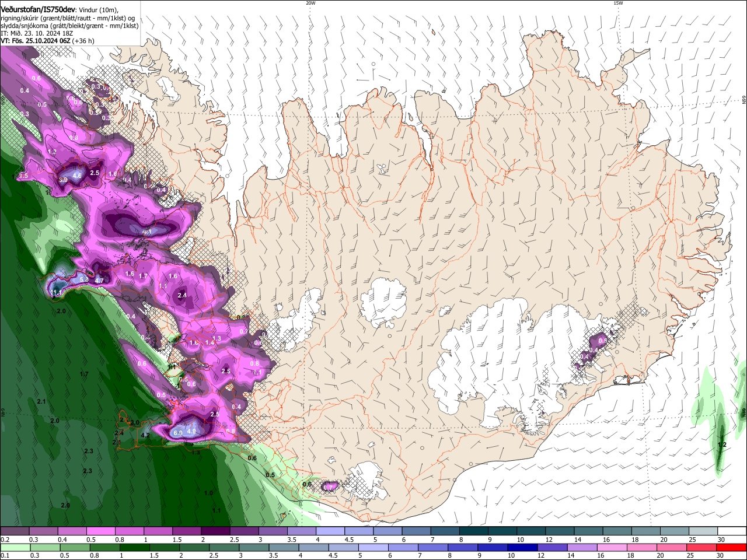The height and width of the screenshot is (560, 747).
Task: Pick the upper-row grey-teal swatch starting at 16
Action: pos(617,531)
